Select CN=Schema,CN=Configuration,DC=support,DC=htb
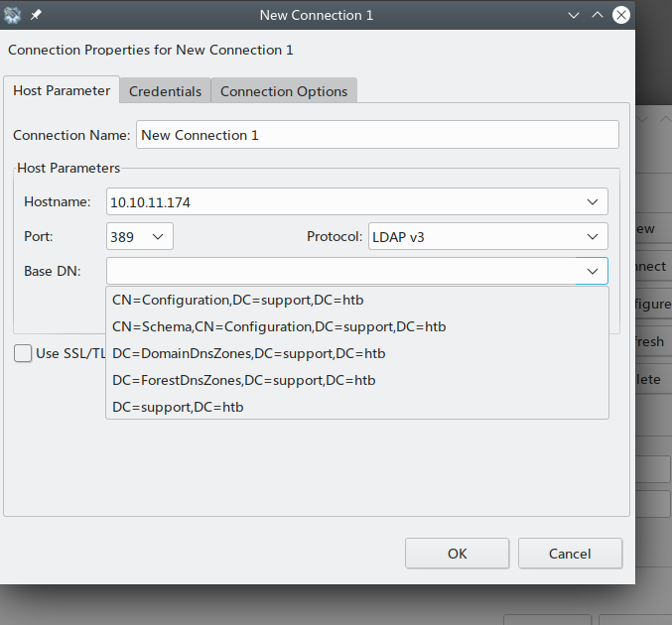The height and width of the screenshot is (625, 672). (x=357, y=326)
